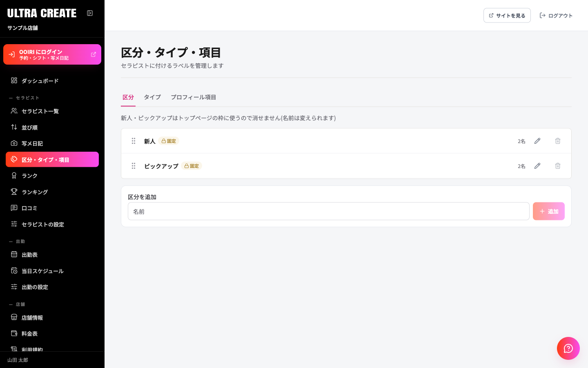Go to 当日スケジュール sidebar item

(x=52, y=271)
